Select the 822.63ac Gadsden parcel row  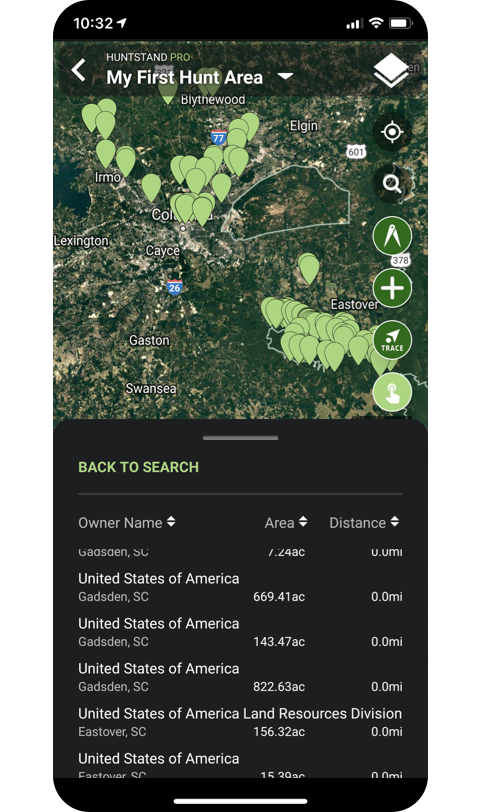240,677
